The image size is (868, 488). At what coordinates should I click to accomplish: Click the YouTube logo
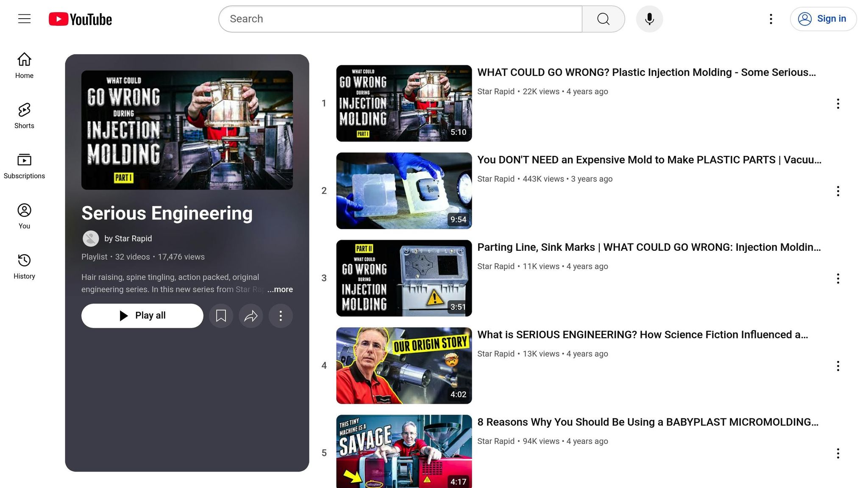(80, 19)
